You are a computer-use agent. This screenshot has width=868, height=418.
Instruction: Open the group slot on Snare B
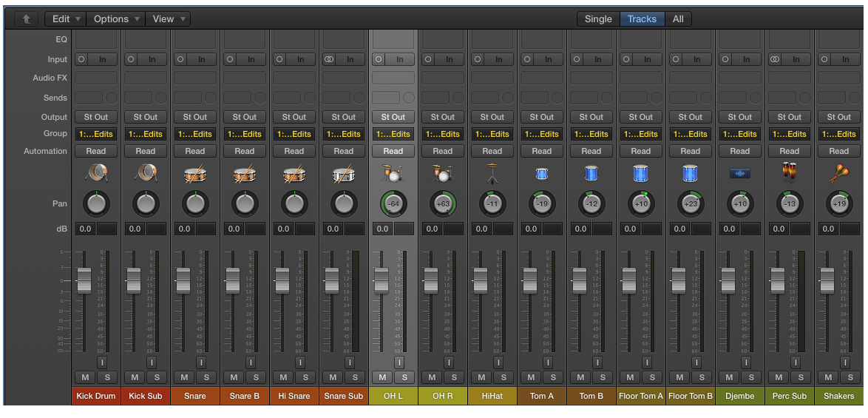(x=245, y=134)
